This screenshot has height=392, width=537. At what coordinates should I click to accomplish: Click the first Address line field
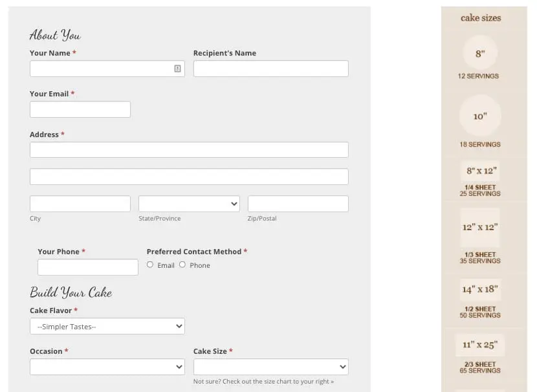189,150
